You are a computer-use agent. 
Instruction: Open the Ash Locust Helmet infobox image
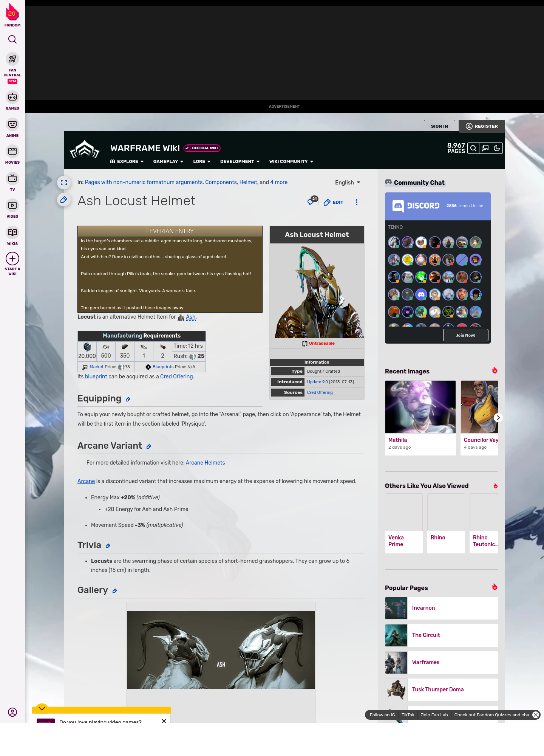(317, 291)
